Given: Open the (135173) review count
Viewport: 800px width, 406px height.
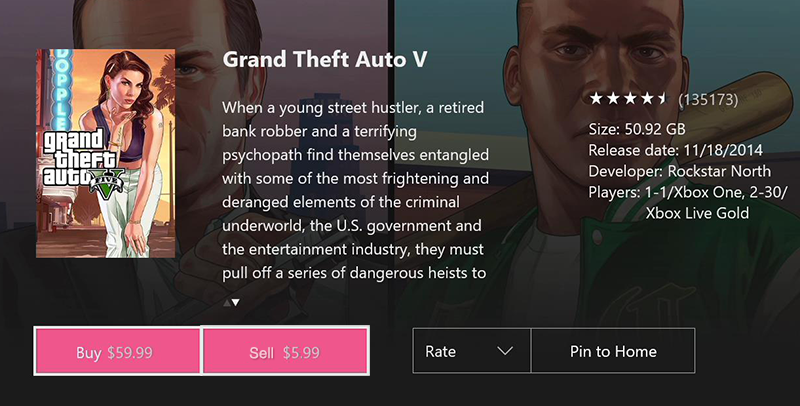Looking at the screenshot, I should pyautogui.click(x=708, y=100).
